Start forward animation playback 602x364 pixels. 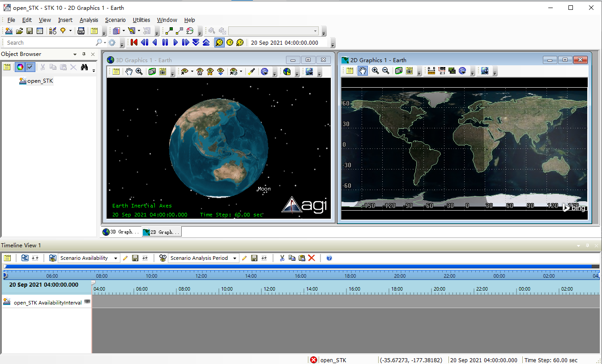pos(175,42)
